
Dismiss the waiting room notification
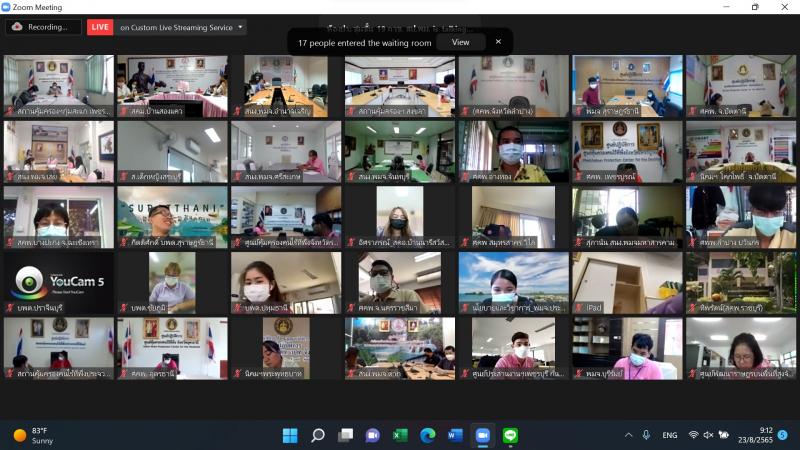[498, 42]
